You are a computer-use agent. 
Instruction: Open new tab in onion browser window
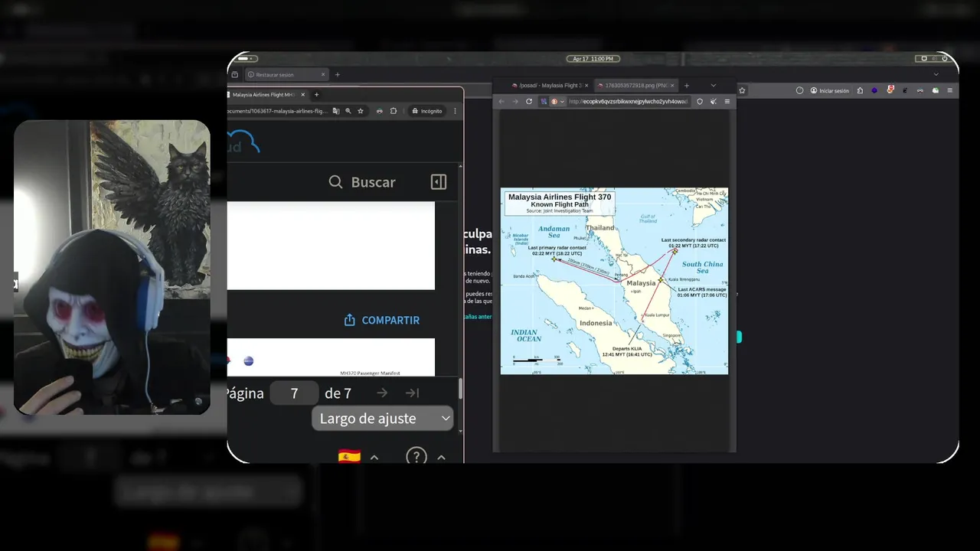point(686,86)
